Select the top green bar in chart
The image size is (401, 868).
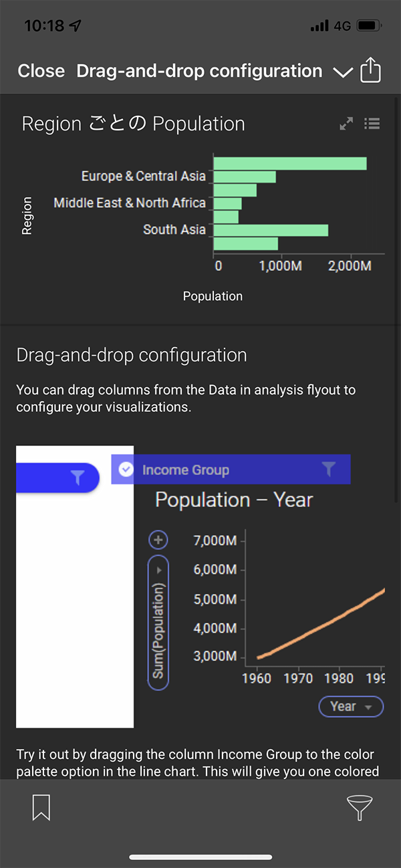point(289,163)
